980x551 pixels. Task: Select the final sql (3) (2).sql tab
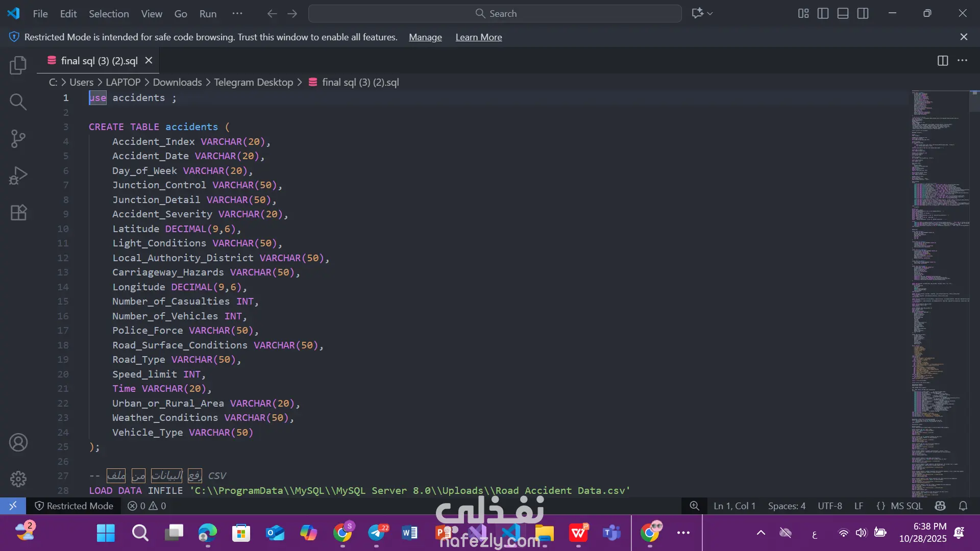tap(99, 61)
